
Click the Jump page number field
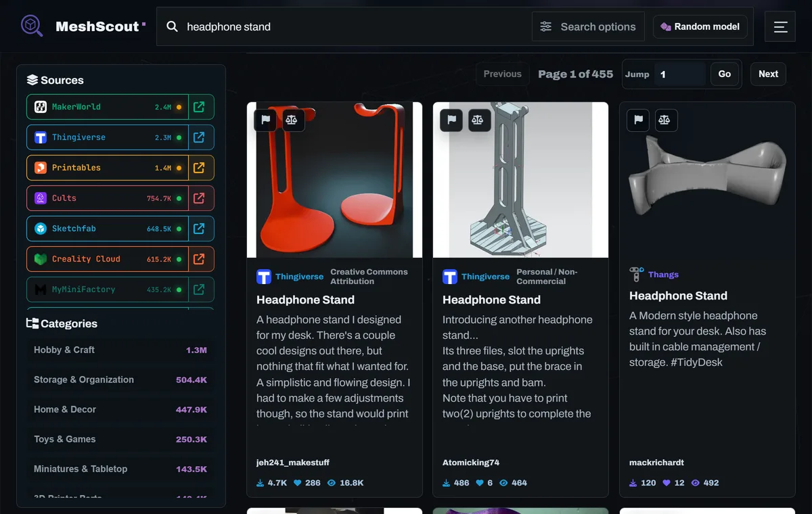point(680,74)
